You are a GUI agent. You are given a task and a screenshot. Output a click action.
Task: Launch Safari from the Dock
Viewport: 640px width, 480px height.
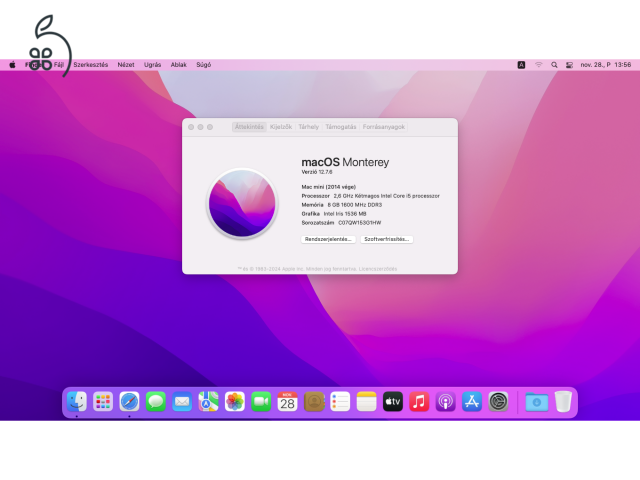(x=129, y=402)
